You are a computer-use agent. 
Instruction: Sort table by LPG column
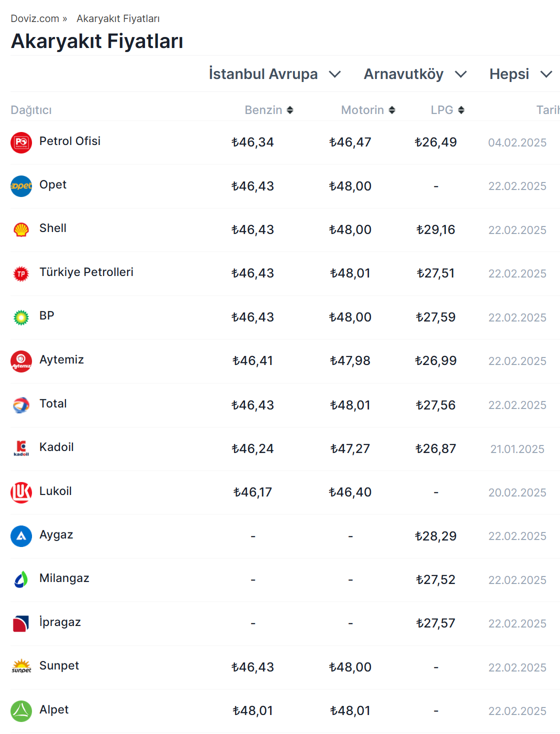tap(447, 110)
